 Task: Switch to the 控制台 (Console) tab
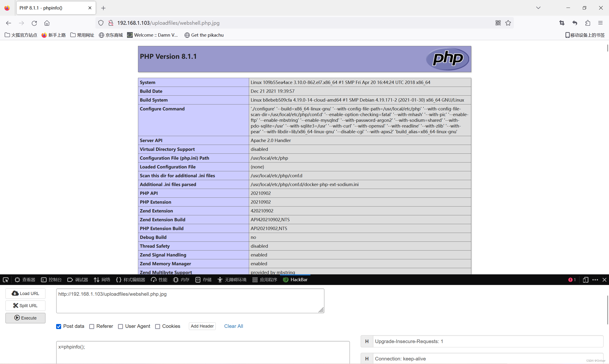(x=51, y=280)
